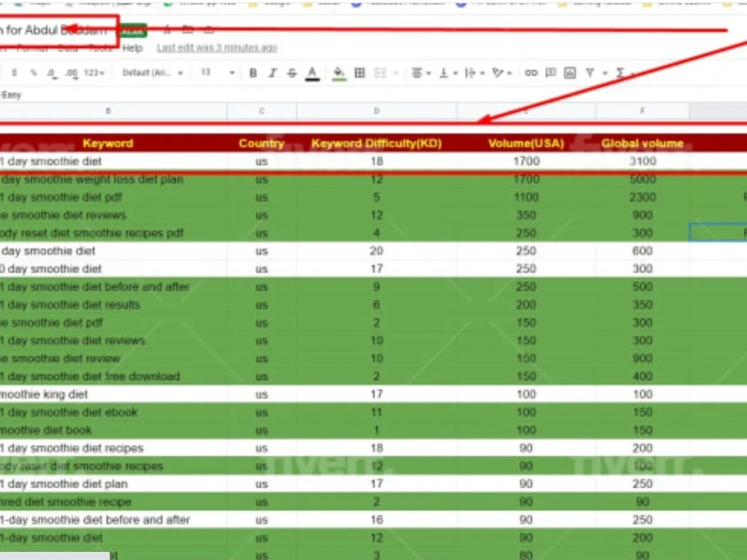Select 'hred diet smoothie recipe' cell
This screenshot has width=747, height=560.
[114, 502]
